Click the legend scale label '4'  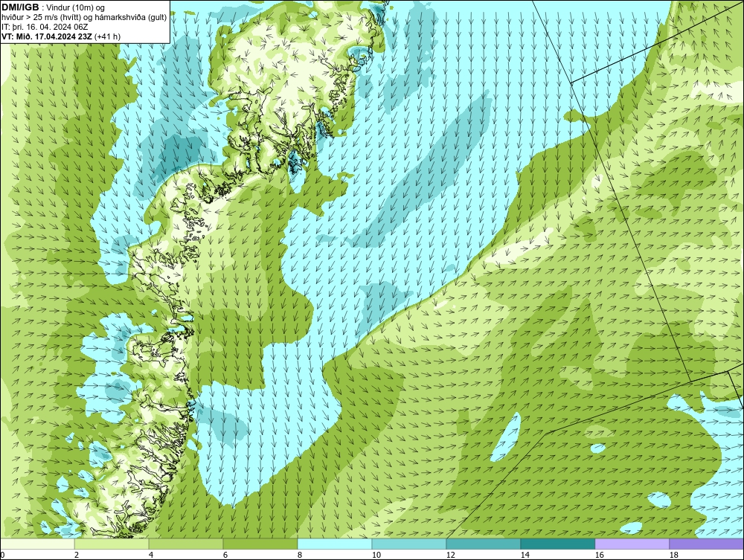point(150,555)
